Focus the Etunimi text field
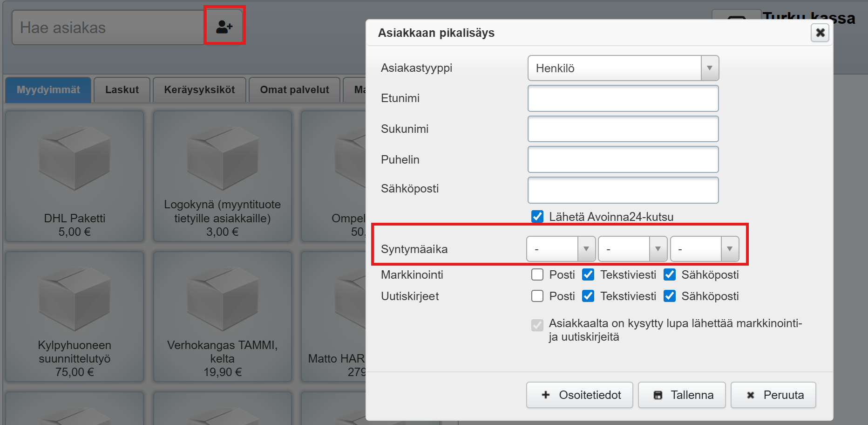Screen dimensions: 868x425 click(623, 98)
